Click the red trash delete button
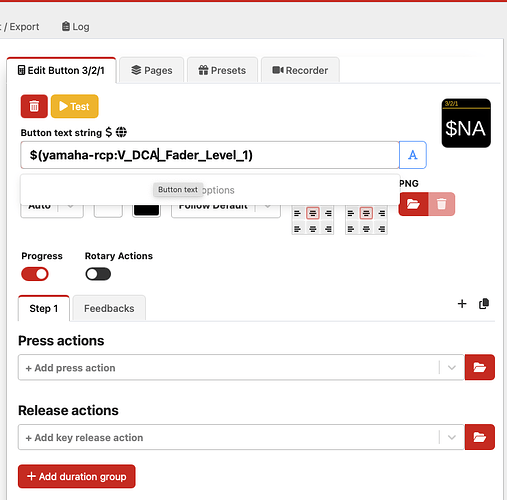This screenshot has width=507, height=500. coord(34,106)
